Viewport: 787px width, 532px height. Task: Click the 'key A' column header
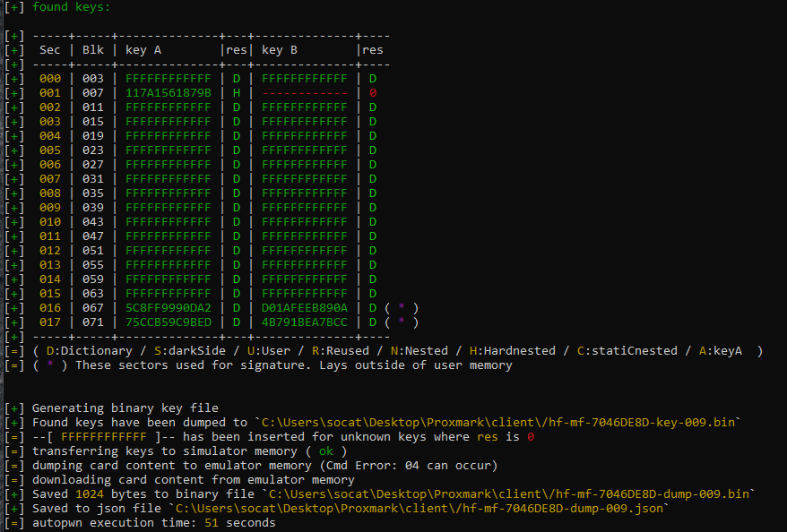click(x=143, y=50)
